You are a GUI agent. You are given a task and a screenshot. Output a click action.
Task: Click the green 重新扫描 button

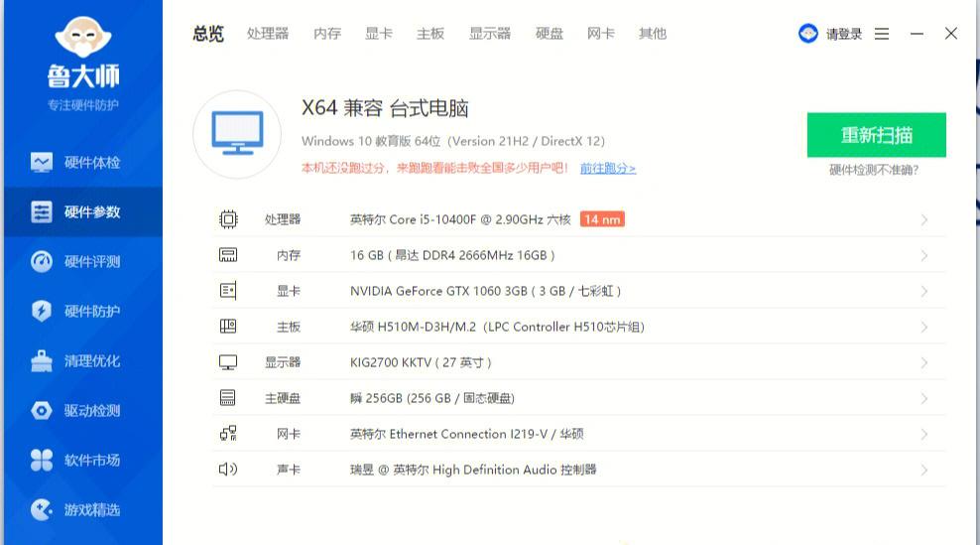tap(876, 135)
